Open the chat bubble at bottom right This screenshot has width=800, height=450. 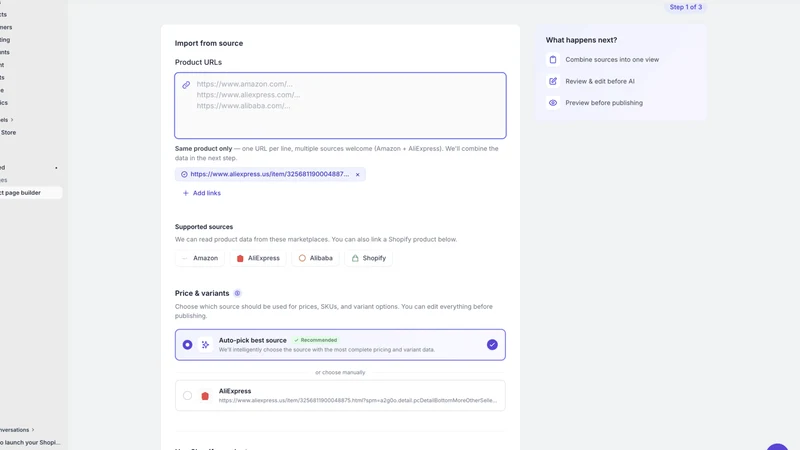tap(778, 447)
